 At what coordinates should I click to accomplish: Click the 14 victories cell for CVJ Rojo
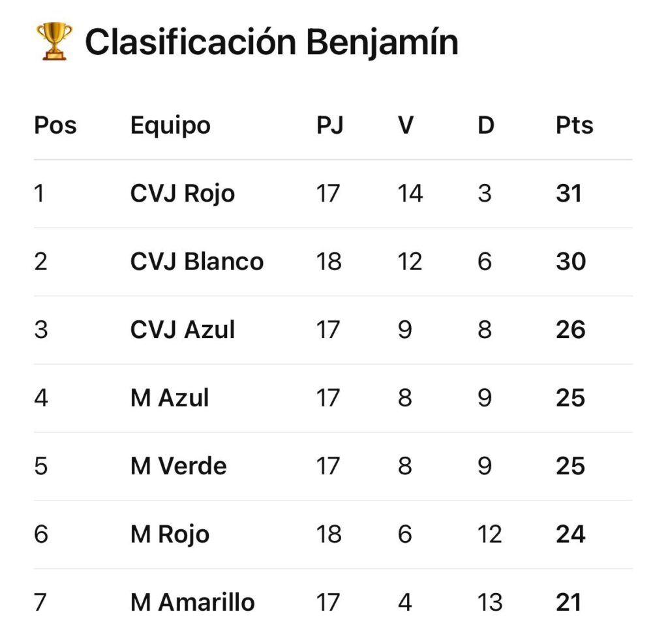coord(410,193)
